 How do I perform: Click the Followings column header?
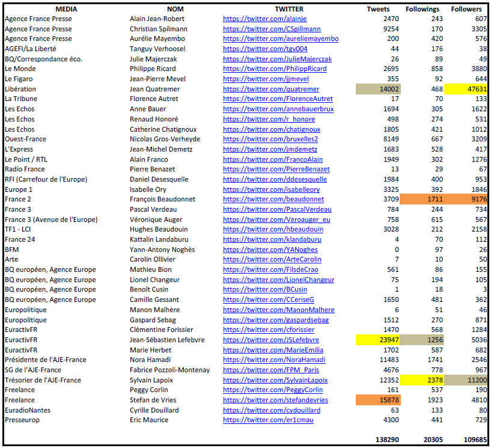[422, 9]
